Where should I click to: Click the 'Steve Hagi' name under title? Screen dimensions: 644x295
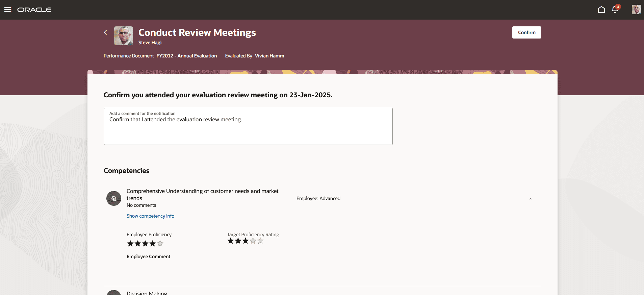[x=150, y=43]
